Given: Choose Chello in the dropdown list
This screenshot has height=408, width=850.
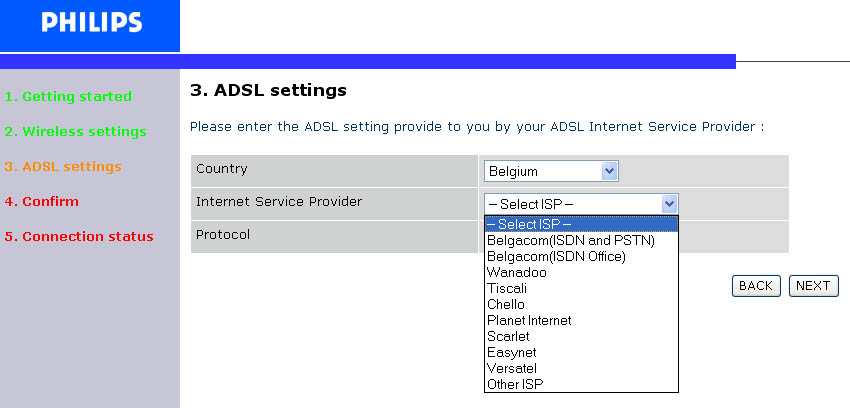Looking at the screenshot, I should point(506,304).
